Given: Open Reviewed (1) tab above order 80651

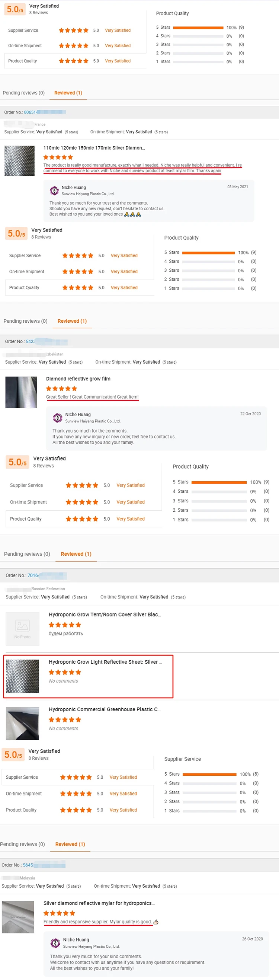Looking at the screenshot, I should (x=68, y=93).
